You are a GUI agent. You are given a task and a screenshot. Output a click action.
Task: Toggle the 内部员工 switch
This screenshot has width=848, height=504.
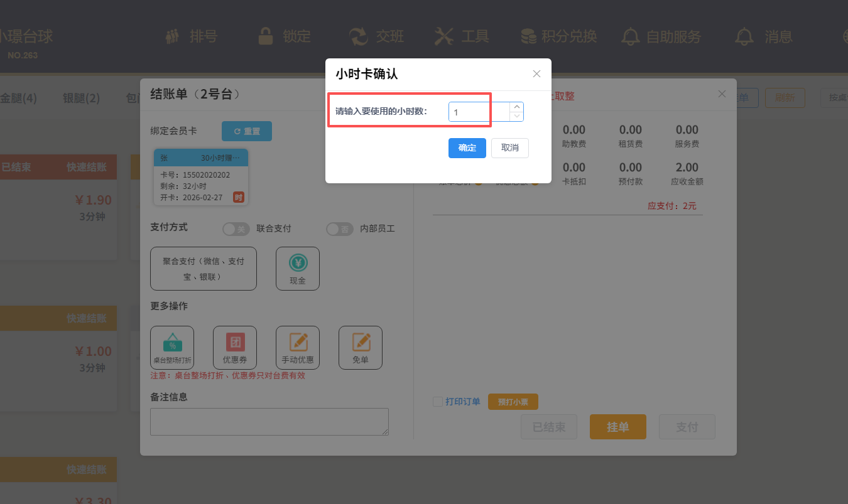pyautogui.click(x=340, y=229)
